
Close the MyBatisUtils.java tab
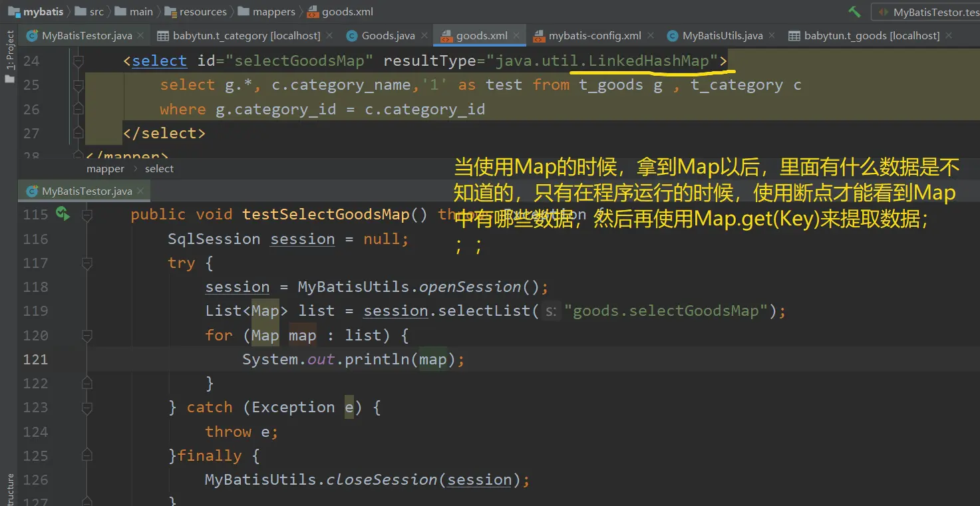(772, 36)
